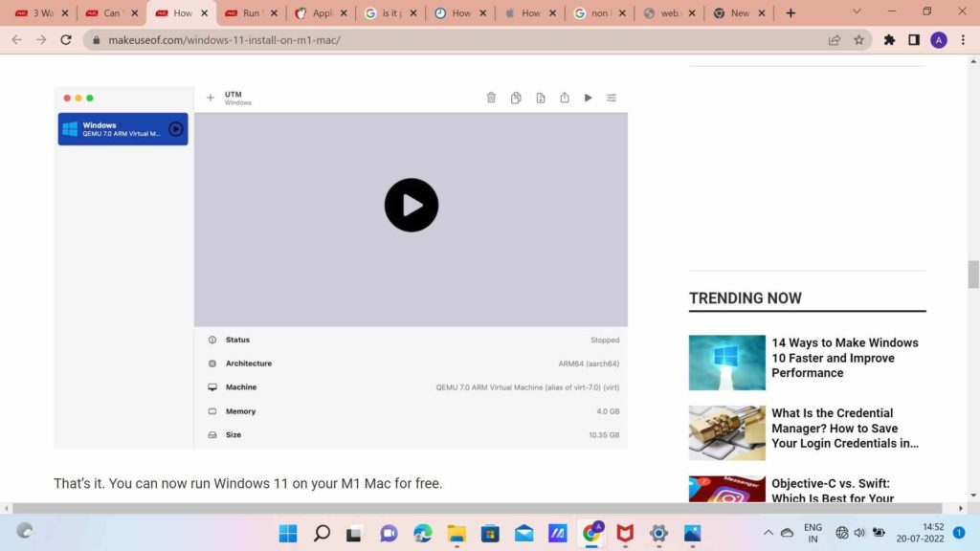Open the volume speaker tray icon
This screenshot has height=551, width=980.
(859, 532)
